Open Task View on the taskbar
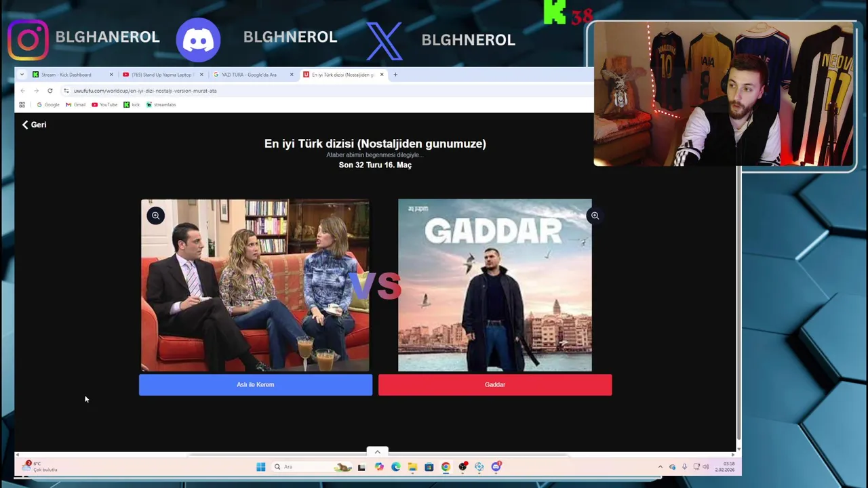This screenshot has height=488, width=868. point(361,466)
